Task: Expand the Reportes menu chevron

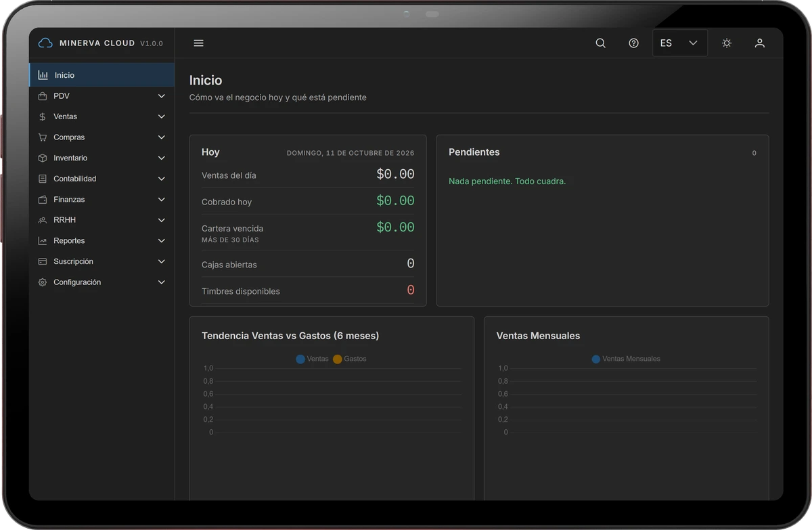Action: [161, 241]
